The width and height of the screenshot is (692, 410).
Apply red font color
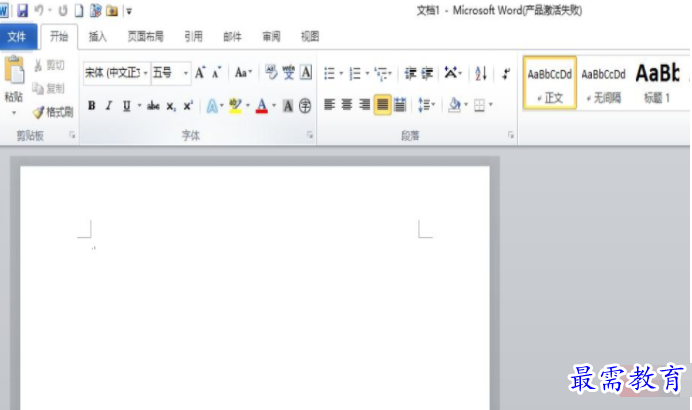262,106
